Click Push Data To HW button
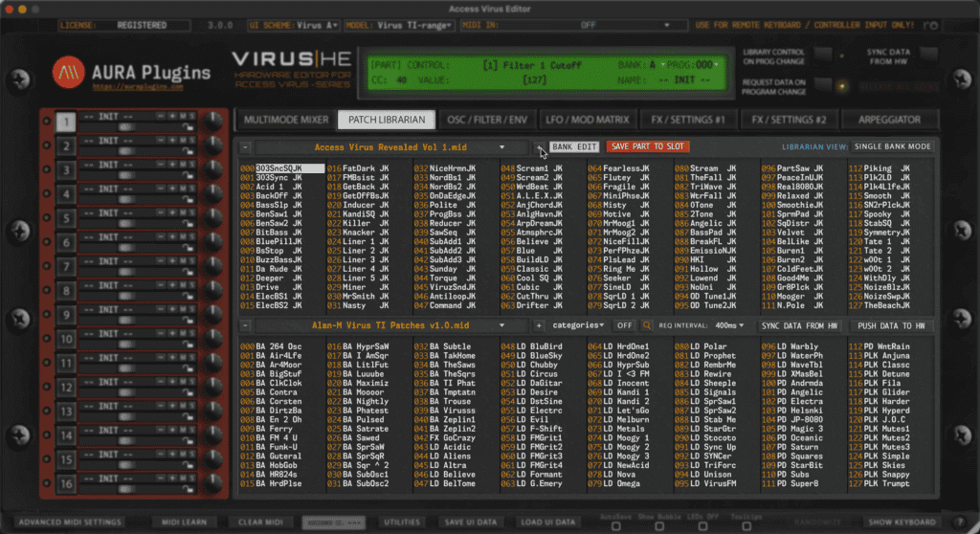The width and height of the screenshot is (980, 534). tap(891, 325)
